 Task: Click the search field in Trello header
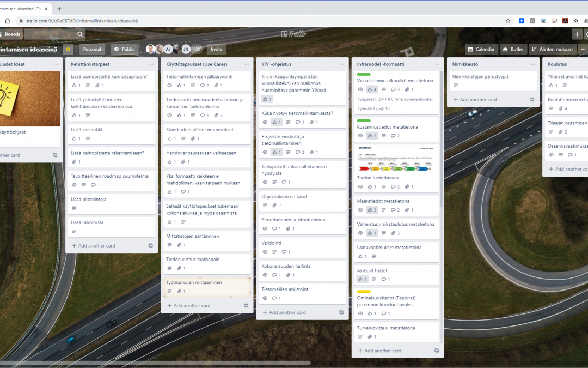tap(54, 34)
